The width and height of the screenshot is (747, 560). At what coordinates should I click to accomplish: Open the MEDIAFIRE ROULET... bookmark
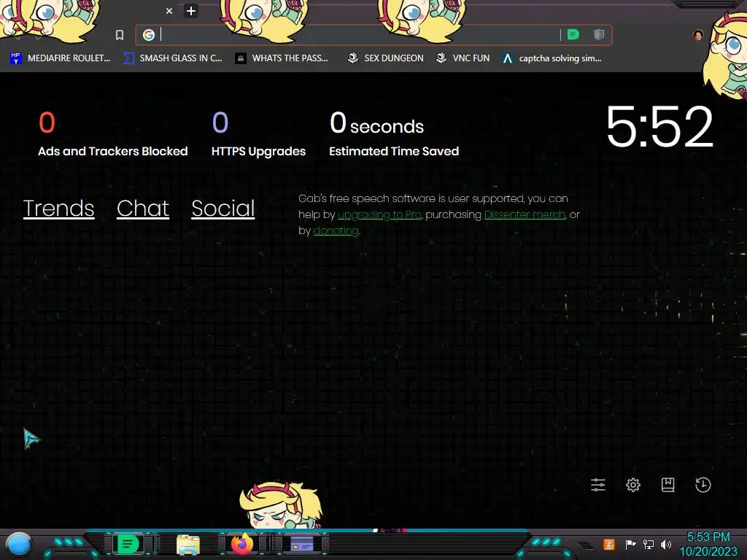pos(60,58)
